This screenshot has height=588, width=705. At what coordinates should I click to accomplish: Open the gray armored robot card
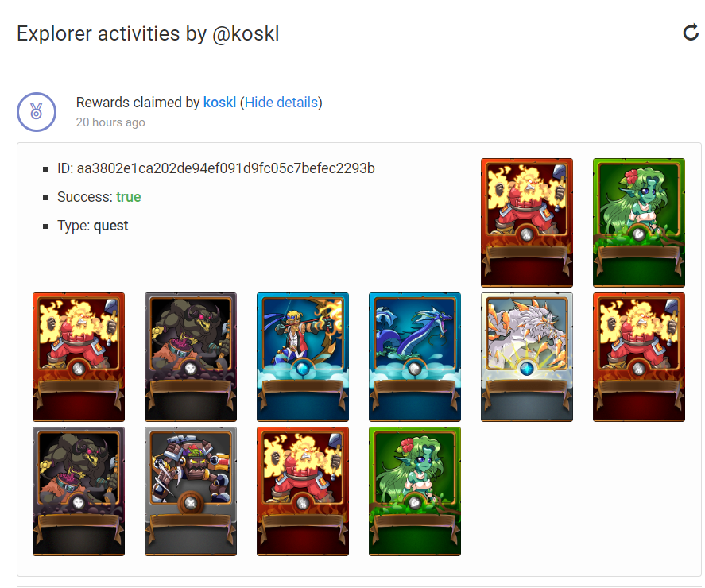point(191,491)
